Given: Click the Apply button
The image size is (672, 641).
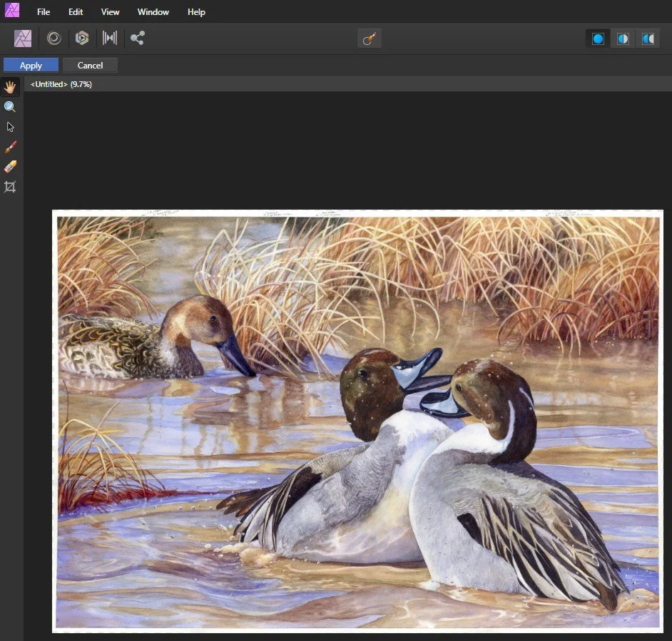Looking at the screenshot, I should coord(31,65).
